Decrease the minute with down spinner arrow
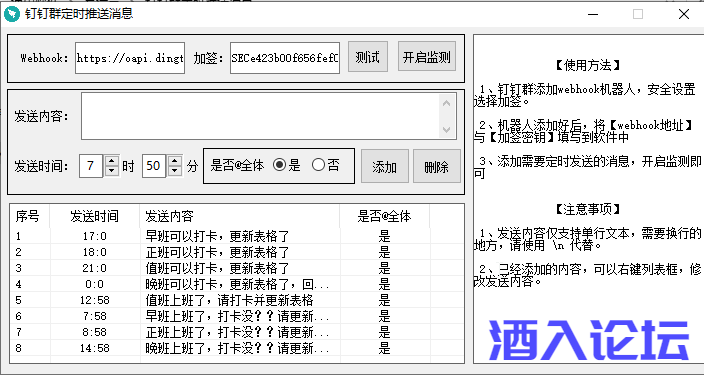704x375 pixels. coord(175,171)
